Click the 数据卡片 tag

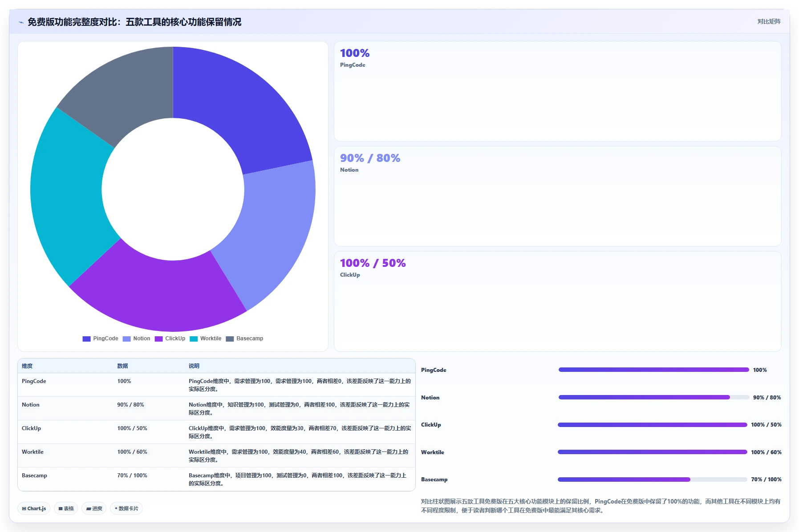click(x=126, y=508)
